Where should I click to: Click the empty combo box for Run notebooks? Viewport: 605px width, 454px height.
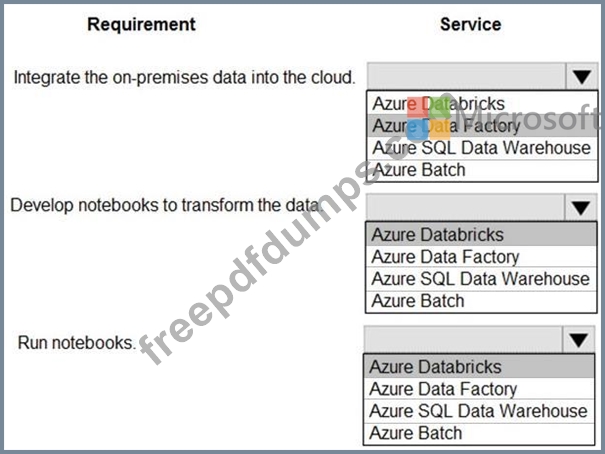[463, 339]
